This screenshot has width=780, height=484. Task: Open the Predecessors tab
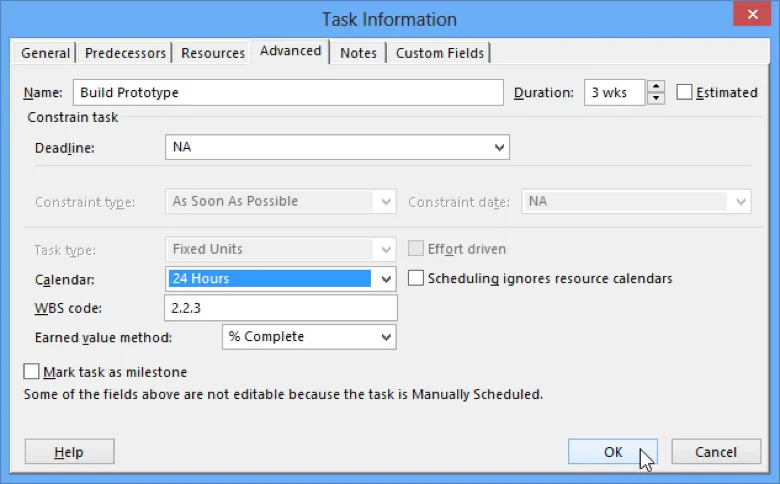[125, 53]
